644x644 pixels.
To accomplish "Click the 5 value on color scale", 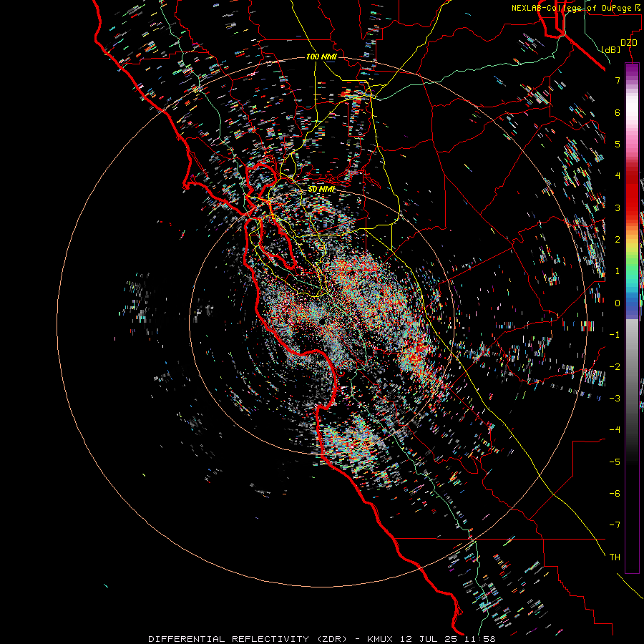I will tap(618, 144).
